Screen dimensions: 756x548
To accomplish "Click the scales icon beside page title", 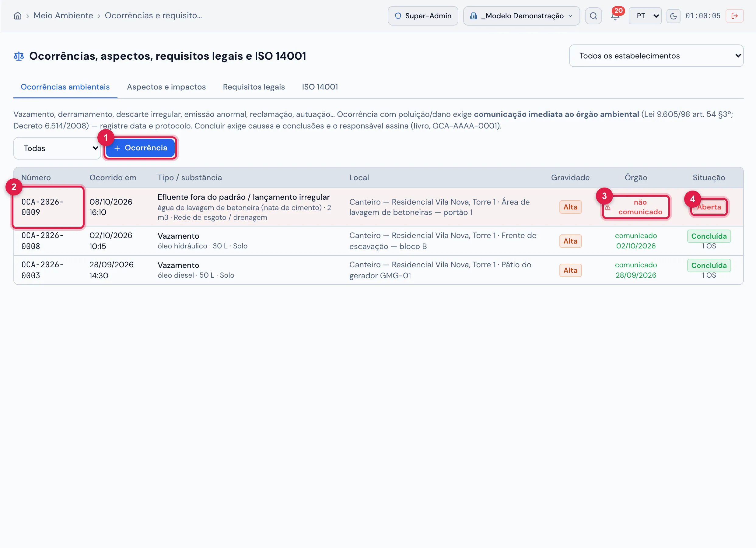I will click(19, 56).
